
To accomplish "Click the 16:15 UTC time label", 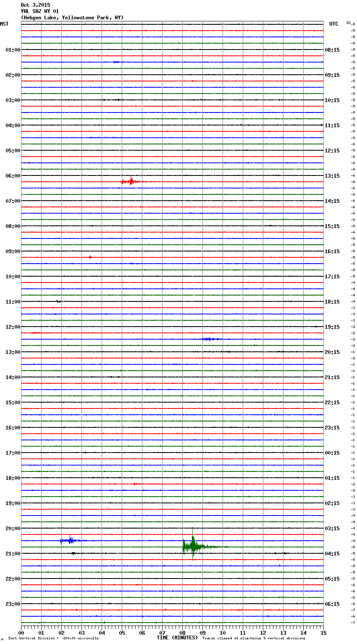I will pyautogui.click(x=332, y=251).
